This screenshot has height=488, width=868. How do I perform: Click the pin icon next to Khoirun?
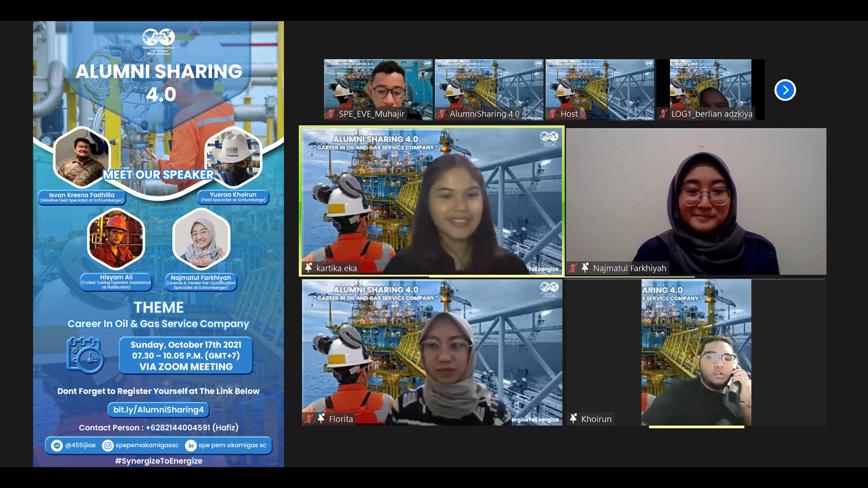[573, 419]
